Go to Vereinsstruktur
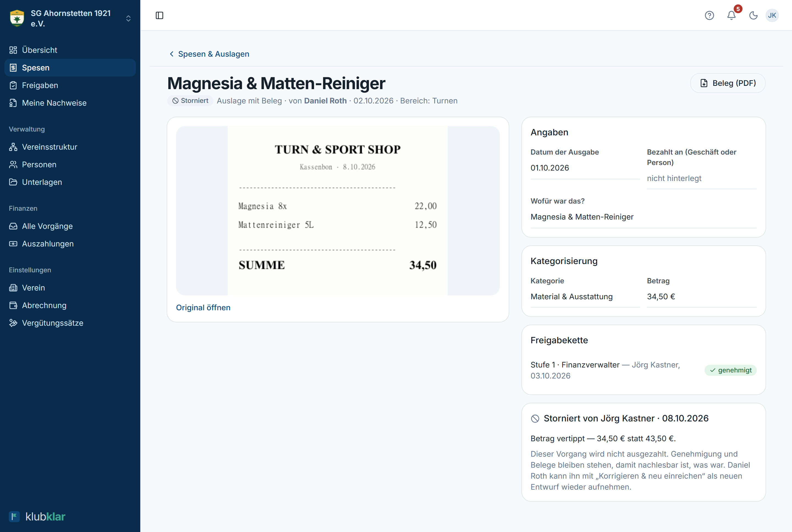 point(70,147)
